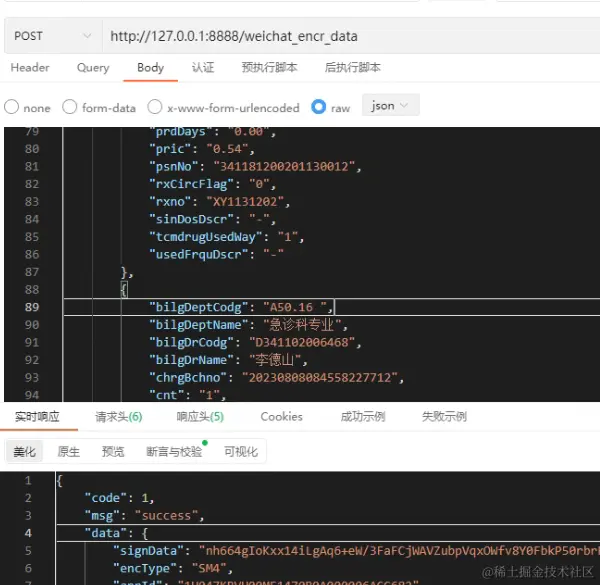This screenshot has height=585, width=600.
Task: Open the 失败示例 tab
Action: (x=444, y=417)
